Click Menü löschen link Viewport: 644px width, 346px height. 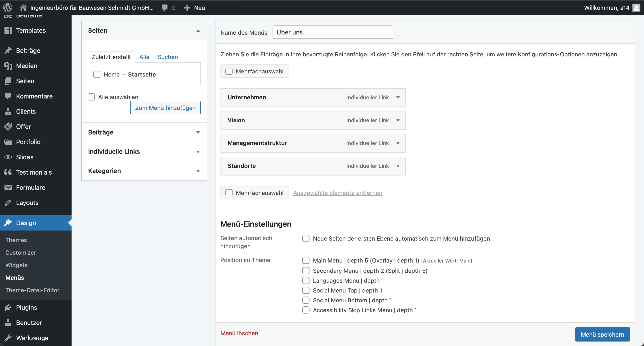[x=239, y=333]
